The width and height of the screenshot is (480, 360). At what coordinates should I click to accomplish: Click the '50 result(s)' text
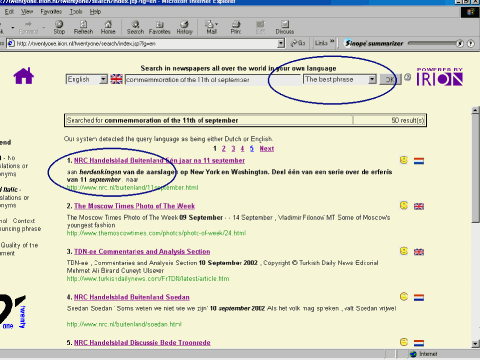pos(408,120)
